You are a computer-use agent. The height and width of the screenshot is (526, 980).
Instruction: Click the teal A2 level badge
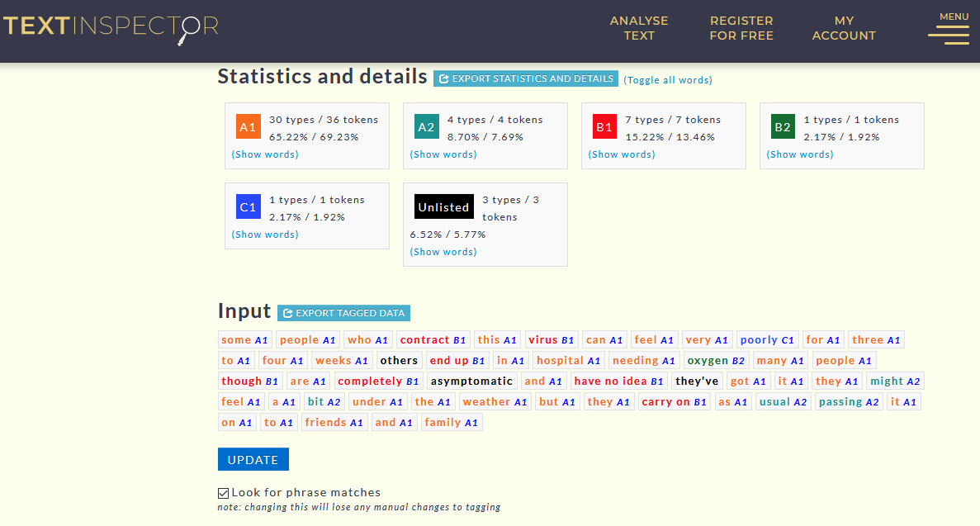pyautogui.click(x=426, y=126)
